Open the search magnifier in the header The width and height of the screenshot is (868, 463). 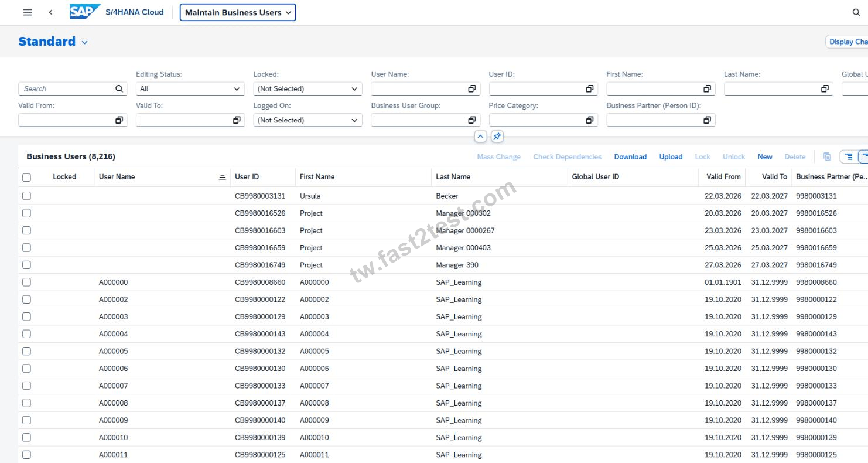(x=856, y=12)
